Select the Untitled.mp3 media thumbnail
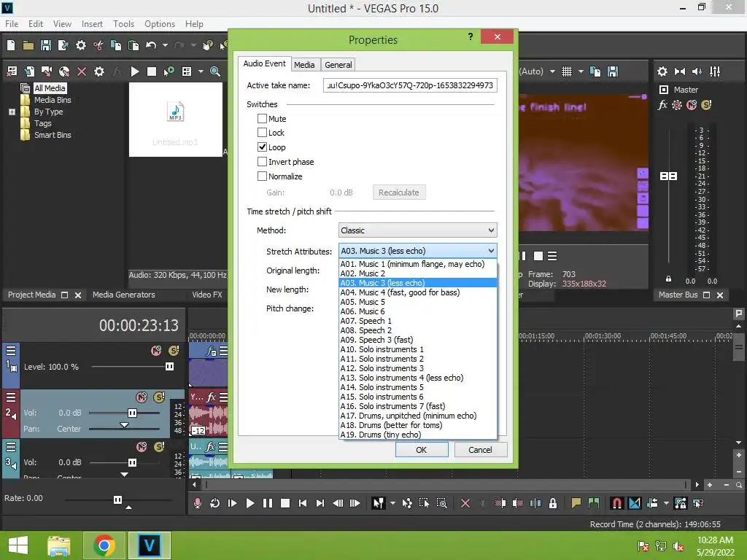The width and height of the screenshot is (747, 560). (x=175, y=120)
